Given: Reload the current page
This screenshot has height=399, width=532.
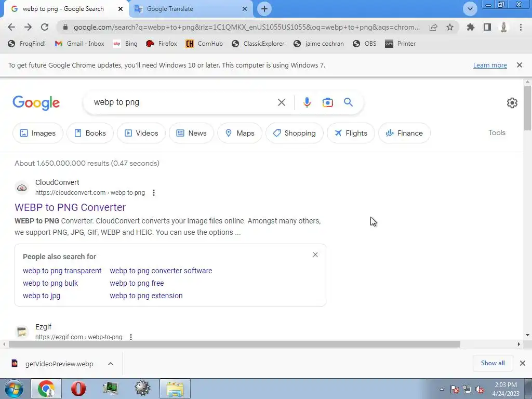Looking at the screenshot, I should [45, 27].
